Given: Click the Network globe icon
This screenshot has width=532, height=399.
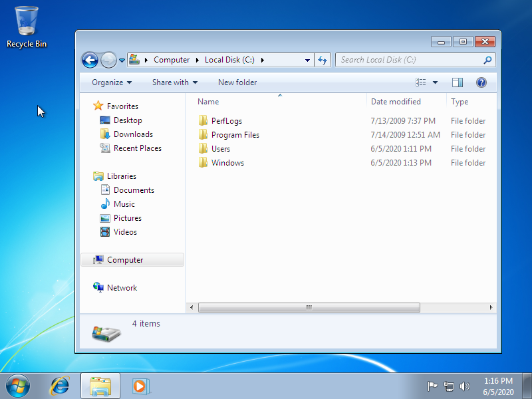Looking at the screenshot, I should click(x=98, y=287).
